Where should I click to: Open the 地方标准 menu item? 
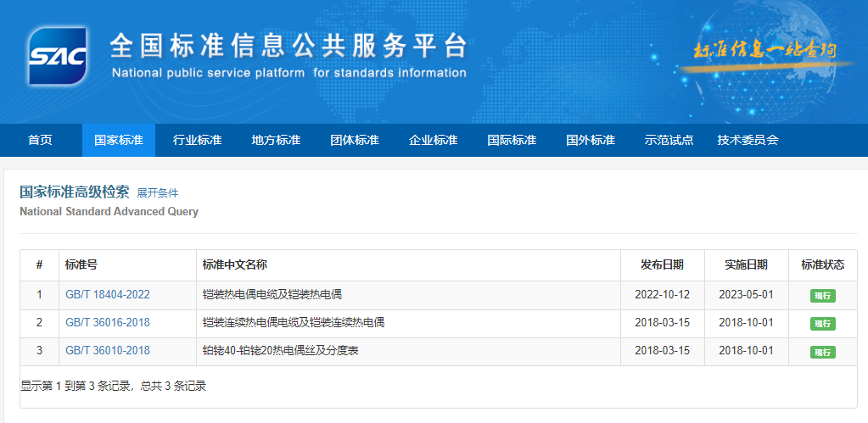[276, 141]
